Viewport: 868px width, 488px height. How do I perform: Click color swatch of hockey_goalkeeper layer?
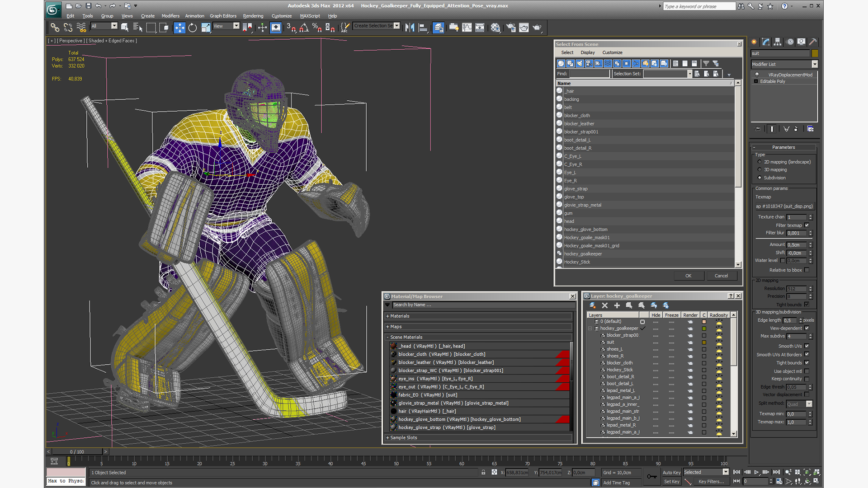coord(704,328)
